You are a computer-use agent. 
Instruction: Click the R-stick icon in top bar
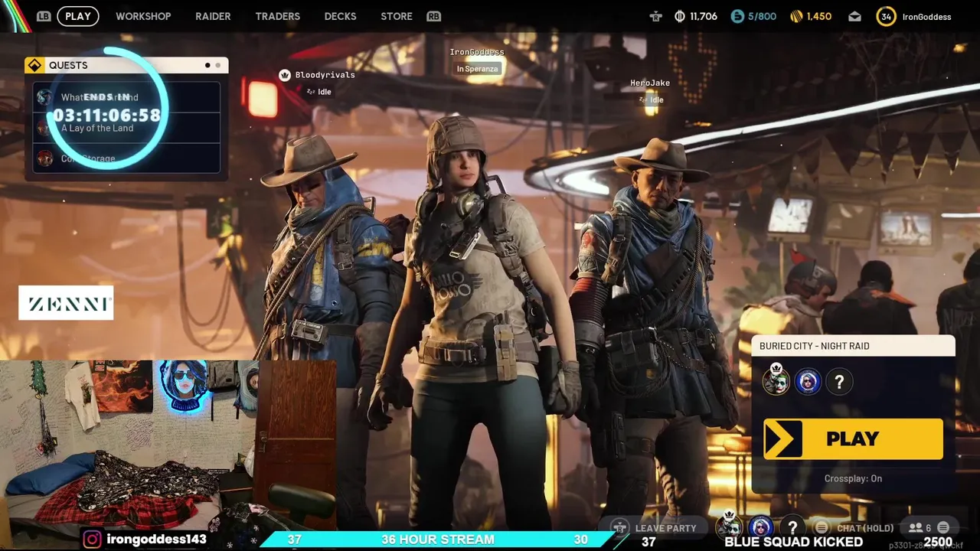656,16
